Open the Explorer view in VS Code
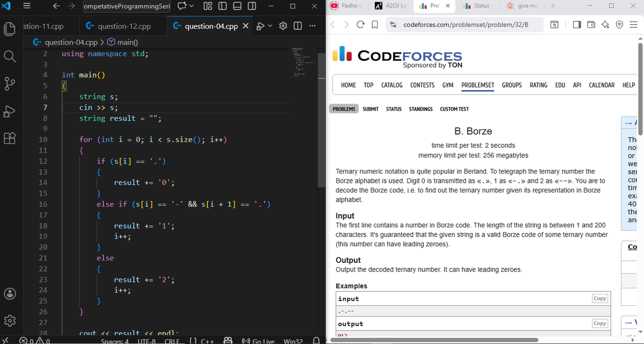 (x=10, y=29)
